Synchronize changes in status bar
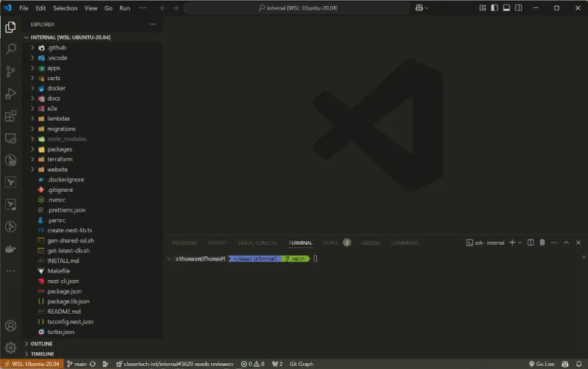Image resolution: width=588 pixels, height=369 pixels. pyautogui.click(x=93, y=364)
